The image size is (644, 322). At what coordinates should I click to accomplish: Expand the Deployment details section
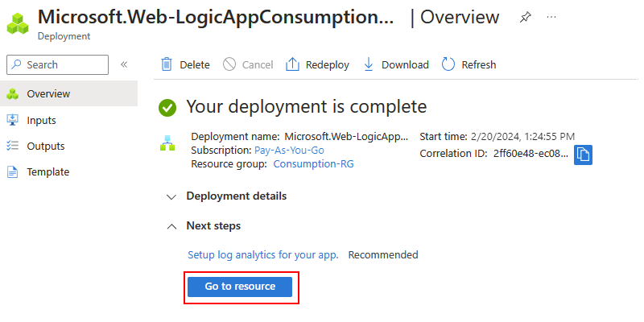point(171,196)
